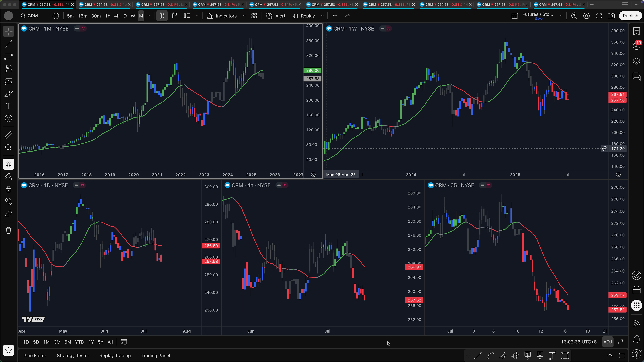Open the Indicators dialog
Screen dimensions: 644x362
[222, 16]
